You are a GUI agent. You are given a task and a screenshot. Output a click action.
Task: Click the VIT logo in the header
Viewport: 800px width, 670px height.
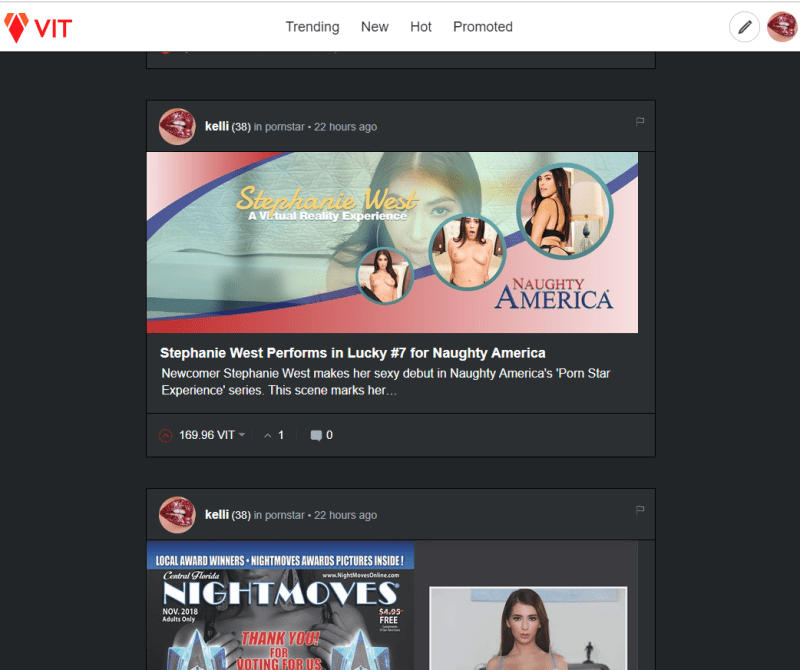click(x=38, y=27)
